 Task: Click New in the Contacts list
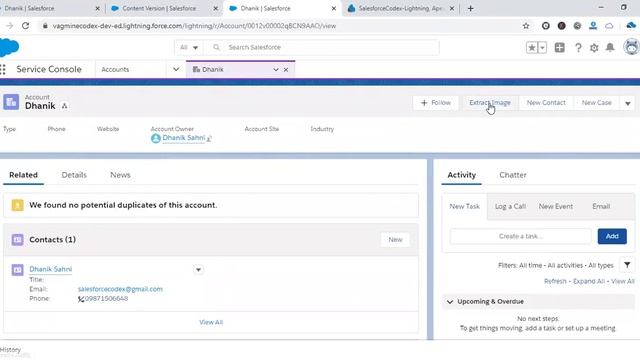[x=395, y=240]
